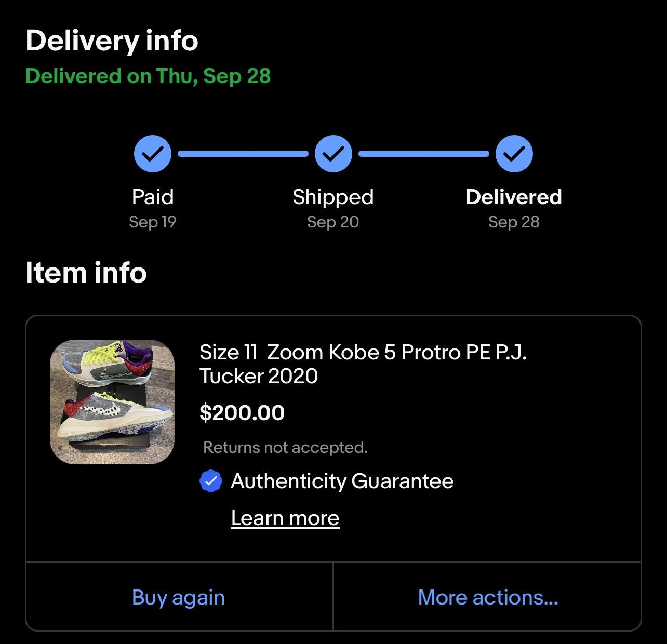The height and width of the screenshot is (644, 667).
Task: Open the More actions menu
Action: (487, 597)
